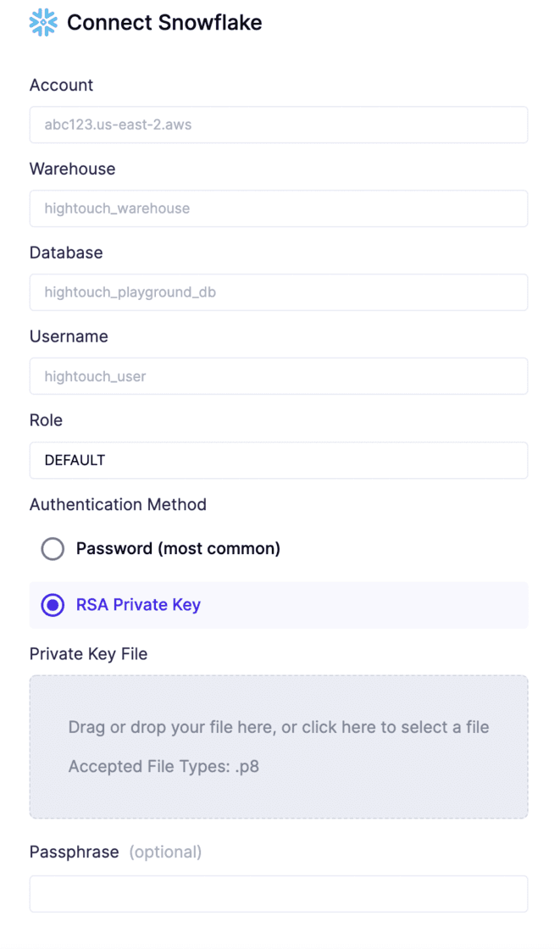Click the Role field showing DEFAULT
This screenshot has width=560, height=949.
279,460
